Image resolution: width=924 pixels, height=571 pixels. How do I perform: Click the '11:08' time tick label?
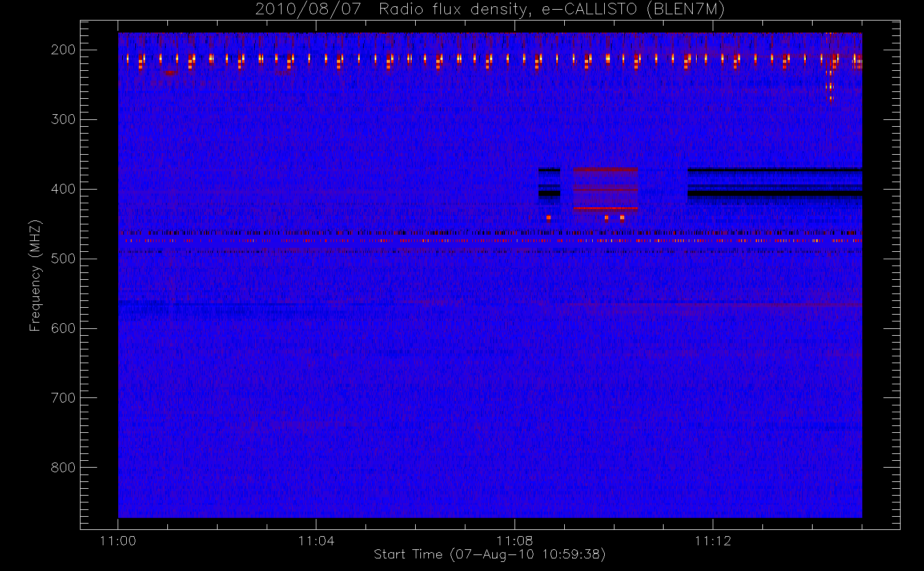pyautogui.click(x=515, y=541)
